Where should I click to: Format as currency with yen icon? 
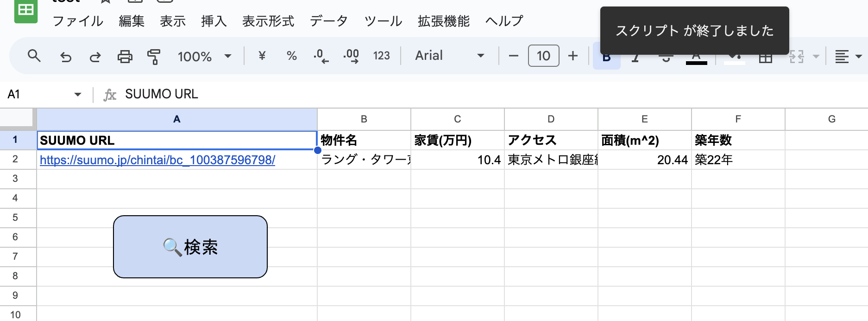pyautogui.click(x=262, y=56)
